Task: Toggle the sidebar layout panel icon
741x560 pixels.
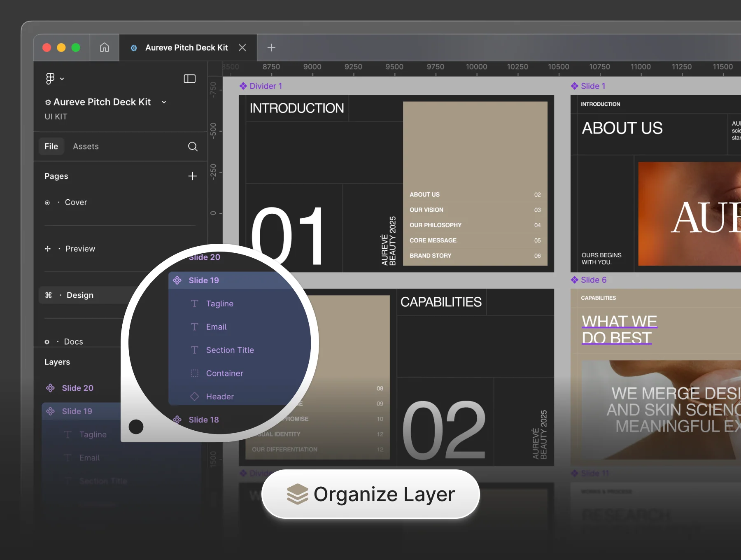Action: tap(189, 79)
